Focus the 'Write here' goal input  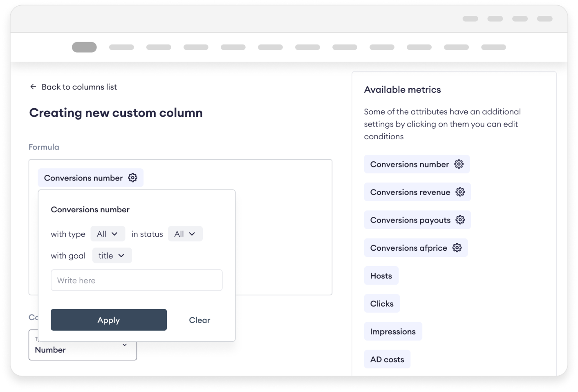pos(137,281)
